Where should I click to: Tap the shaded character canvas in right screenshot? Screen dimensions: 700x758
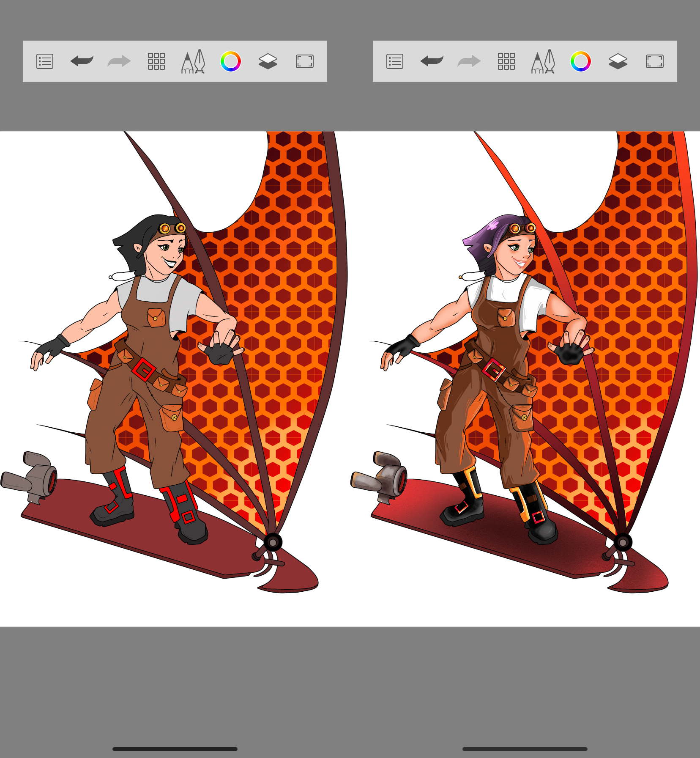525,379
